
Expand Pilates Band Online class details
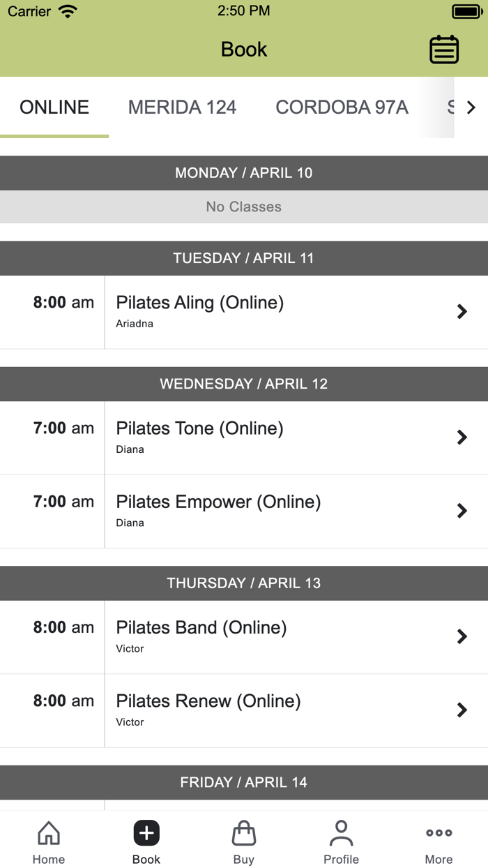click(244, 636)
